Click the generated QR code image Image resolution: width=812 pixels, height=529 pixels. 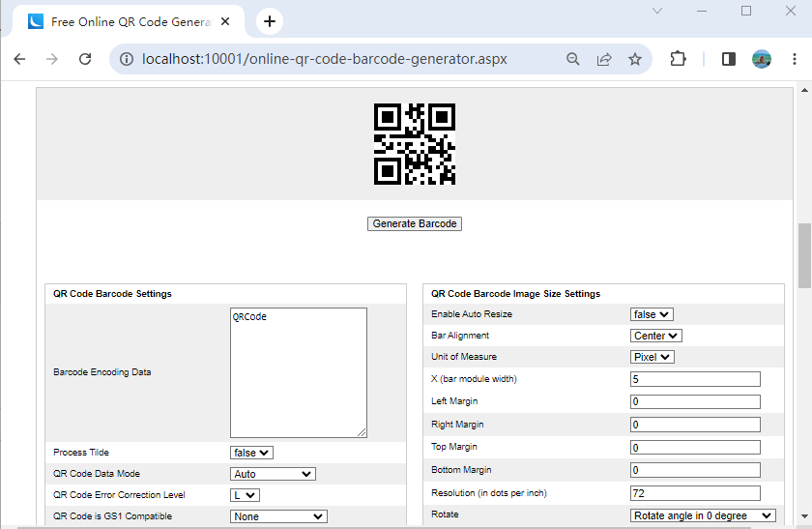click(415, 144)
